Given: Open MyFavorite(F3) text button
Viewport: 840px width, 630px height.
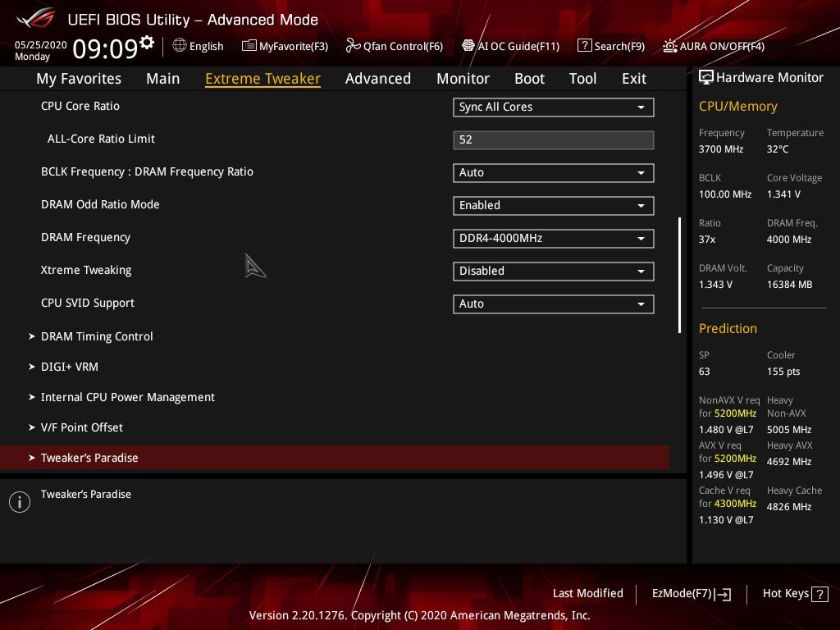Looking at the screenshot, I should coord(294,46).
